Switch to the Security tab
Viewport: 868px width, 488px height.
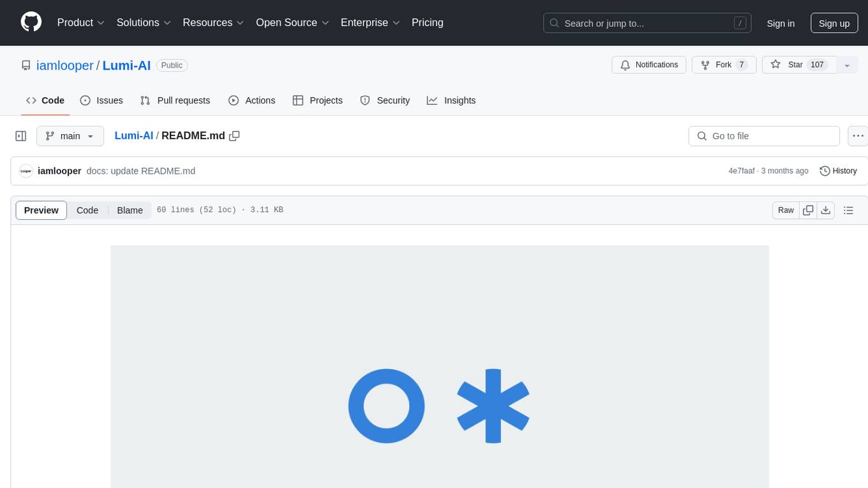[x=385, y=100]
